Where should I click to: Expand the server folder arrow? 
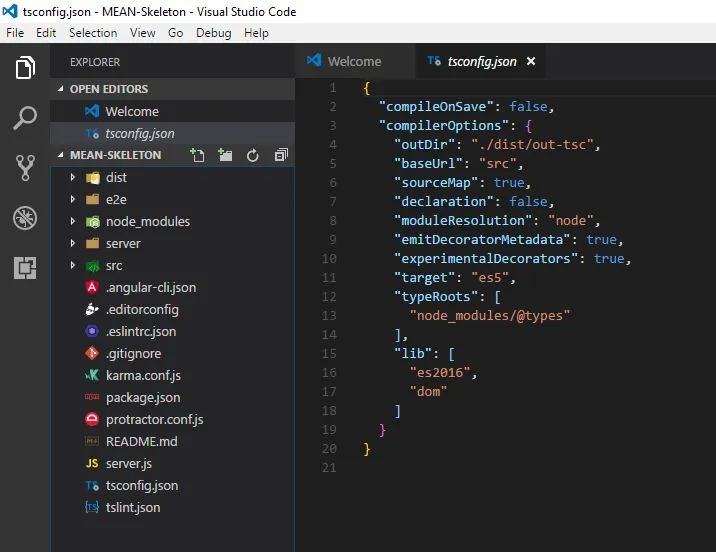tap(73, 243)
